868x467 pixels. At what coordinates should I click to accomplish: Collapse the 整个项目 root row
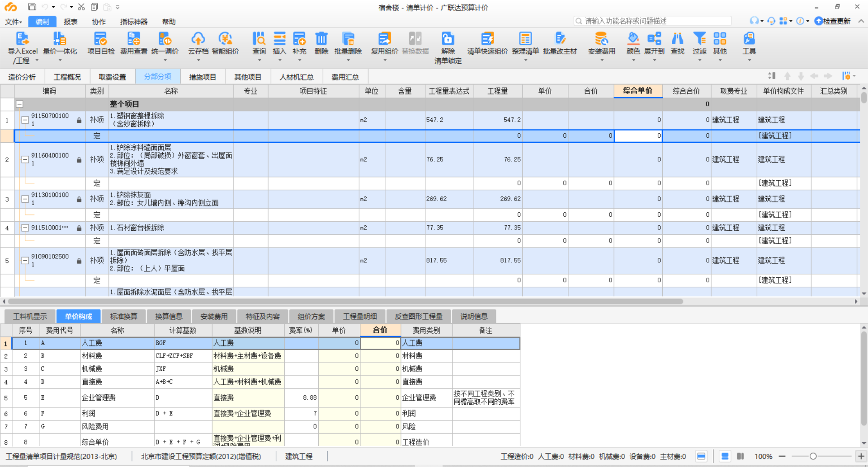click(x=19, y=104)
